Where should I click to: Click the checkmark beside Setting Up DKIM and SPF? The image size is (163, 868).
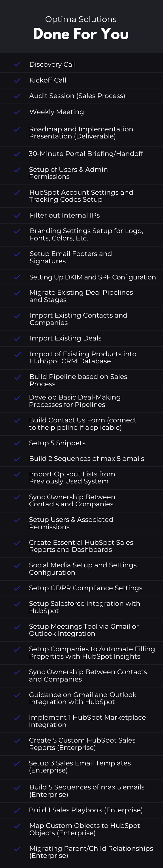point(17,277)
